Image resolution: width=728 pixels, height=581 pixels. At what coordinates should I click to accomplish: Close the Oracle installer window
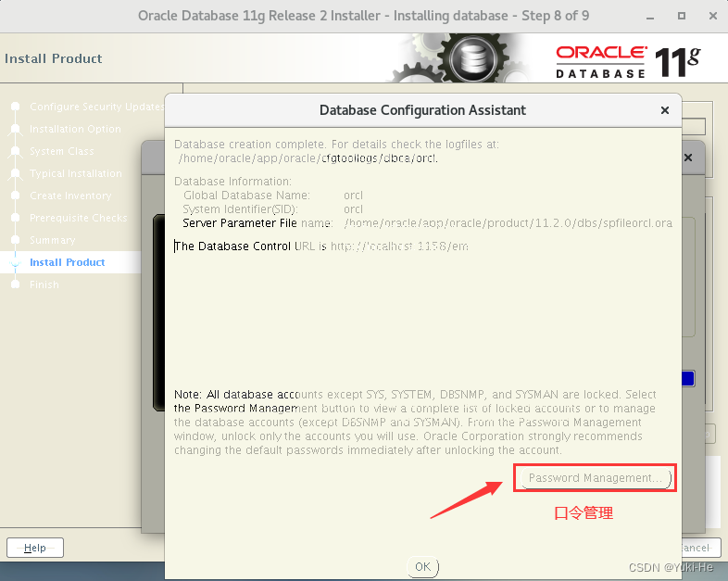(x=713, y=16)
